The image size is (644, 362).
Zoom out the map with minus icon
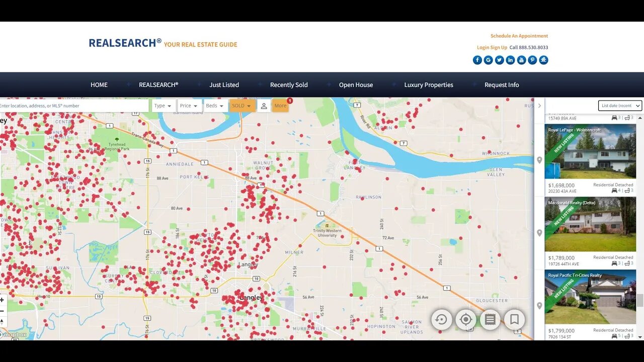[2, 311]
